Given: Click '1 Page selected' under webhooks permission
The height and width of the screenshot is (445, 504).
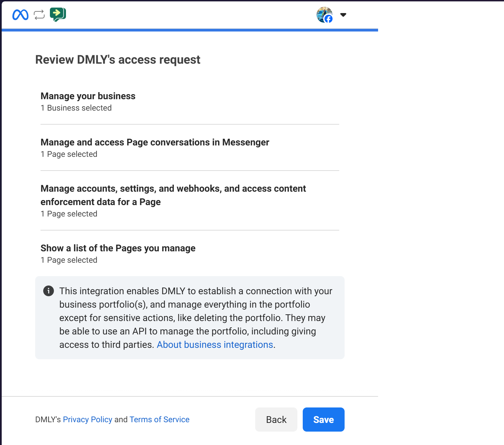Looking at the screenshot, I should point(69,214).
